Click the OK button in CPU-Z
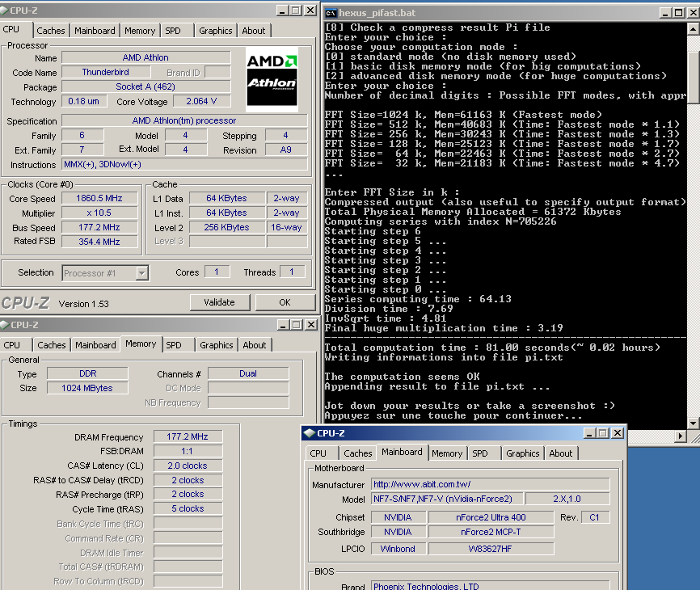Screen dimensions: 700x590 pyautogui.click(x=285, y=302)
